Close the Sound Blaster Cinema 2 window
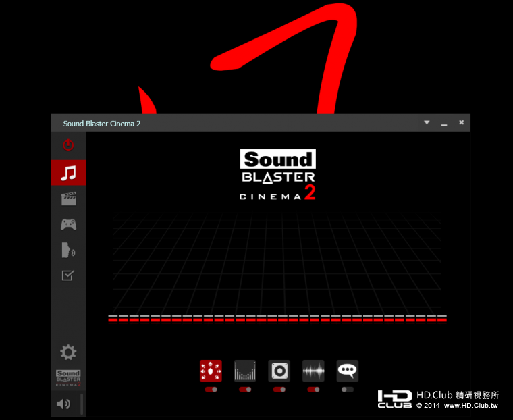513x420 pixels. click(x=461, y=122)
